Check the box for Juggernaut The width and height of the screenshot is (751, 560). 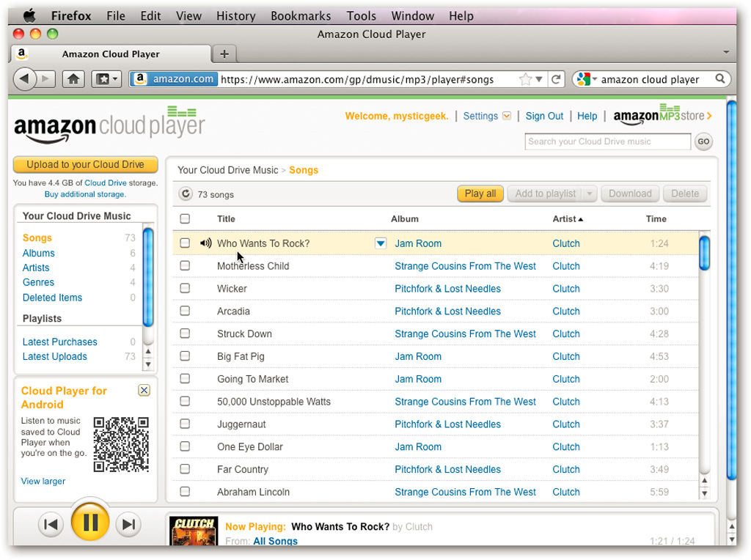185,424
